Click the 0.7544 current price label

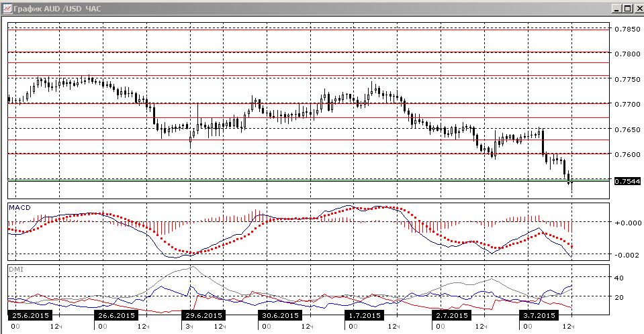(x=627, y=181)
